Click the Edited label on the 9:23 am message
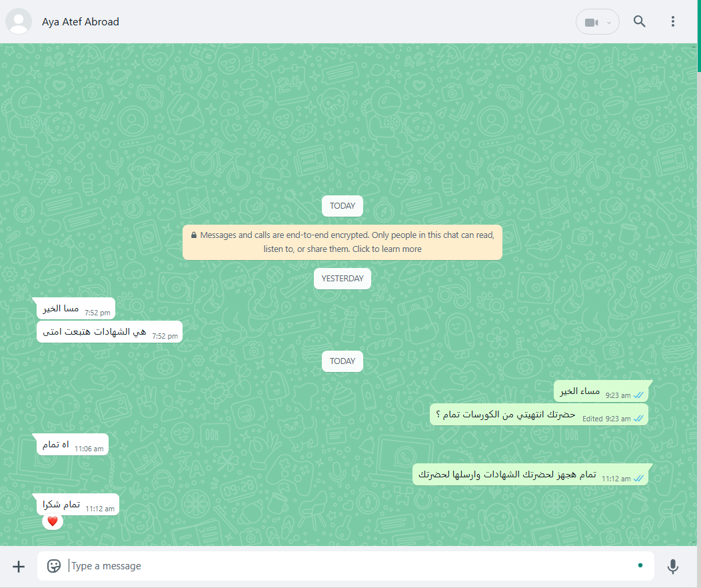This screenshot has width=701, height=588. (x=592, y=419)
